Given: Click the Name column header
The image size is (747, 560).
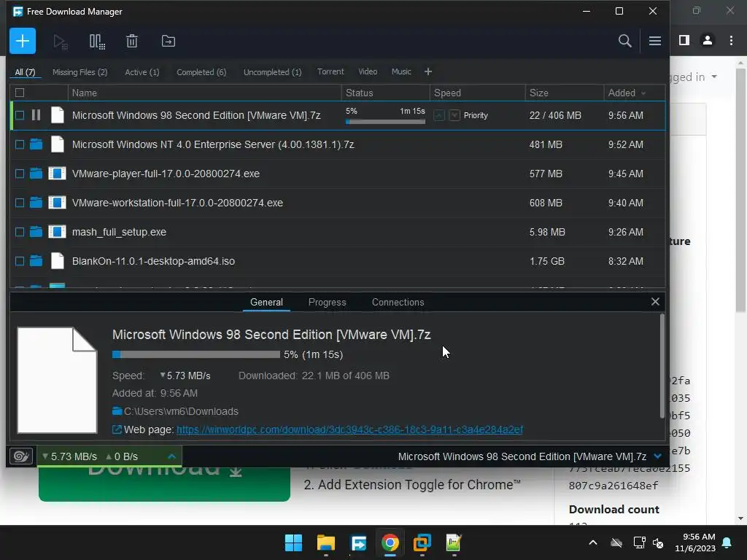Looking at the screenshot, I should pos(205,93).
